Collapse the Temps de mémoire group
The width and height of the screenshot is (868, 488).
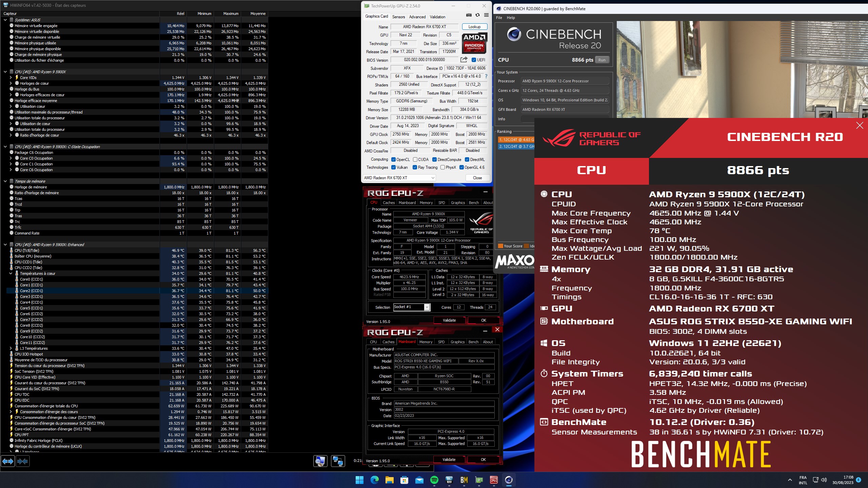click(x=5, y=181)
